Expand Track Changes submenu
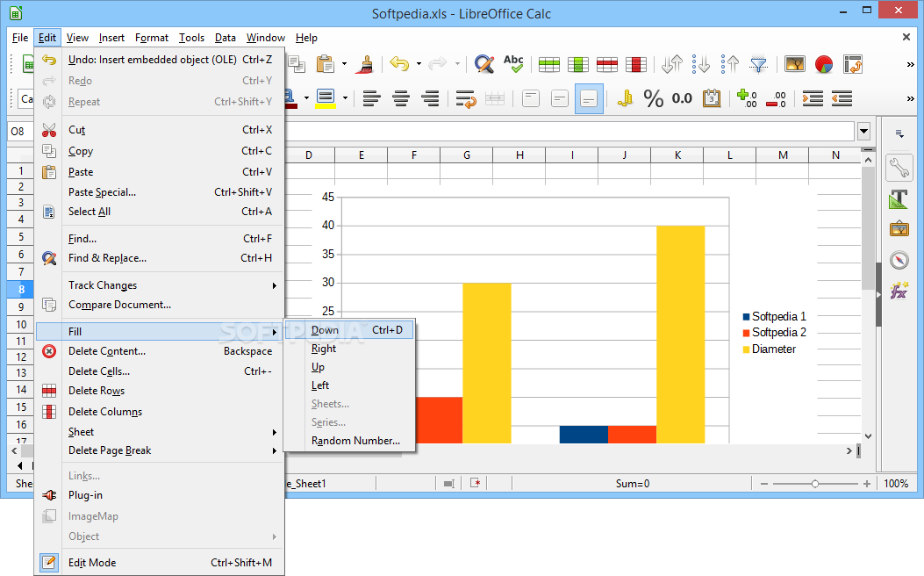 [x=159, y=285]
